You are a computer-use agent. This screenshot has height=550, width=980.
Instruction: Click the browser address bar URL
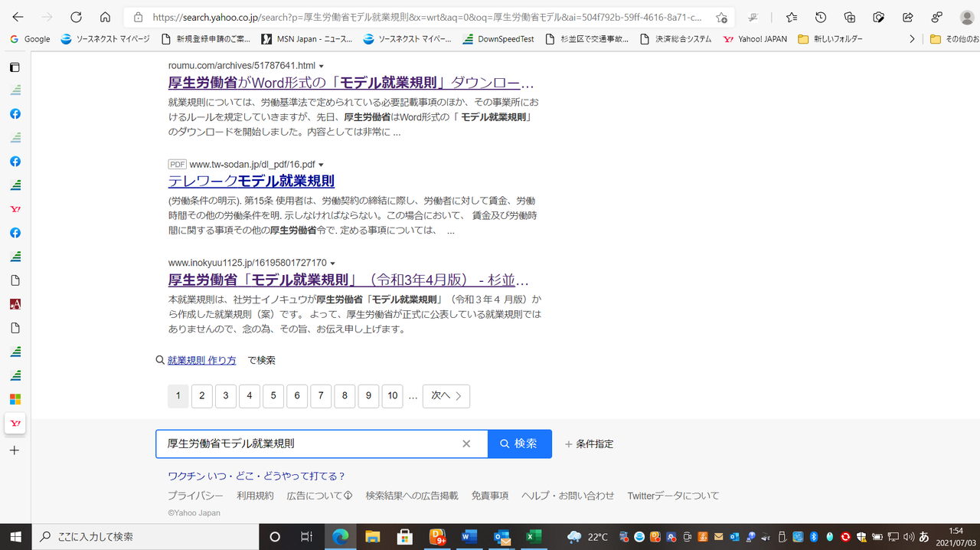[427, 17]
